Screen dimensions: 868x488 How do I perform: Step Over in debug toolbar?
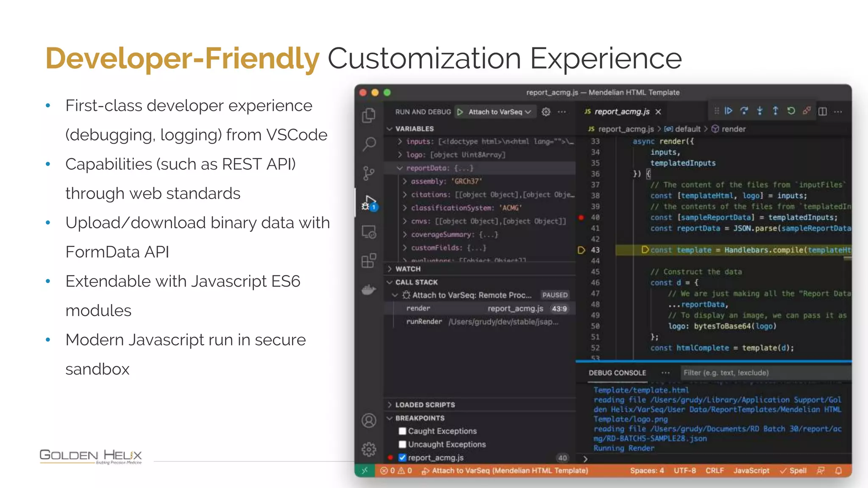point(744,111)
